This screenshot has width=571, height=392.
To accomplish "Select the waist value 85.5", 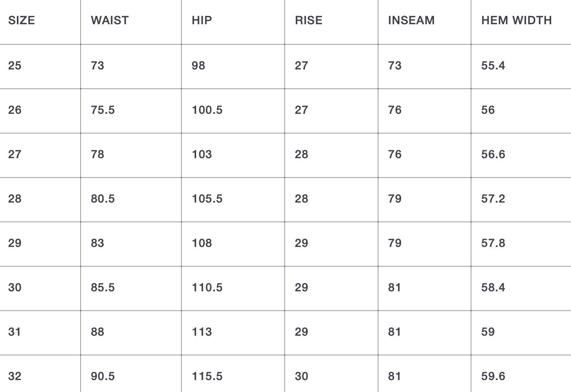I will tap(103, 288).
